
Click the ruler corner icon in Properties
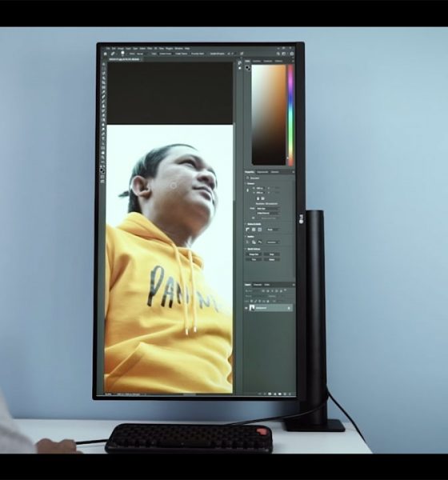(x=247, y=230)
